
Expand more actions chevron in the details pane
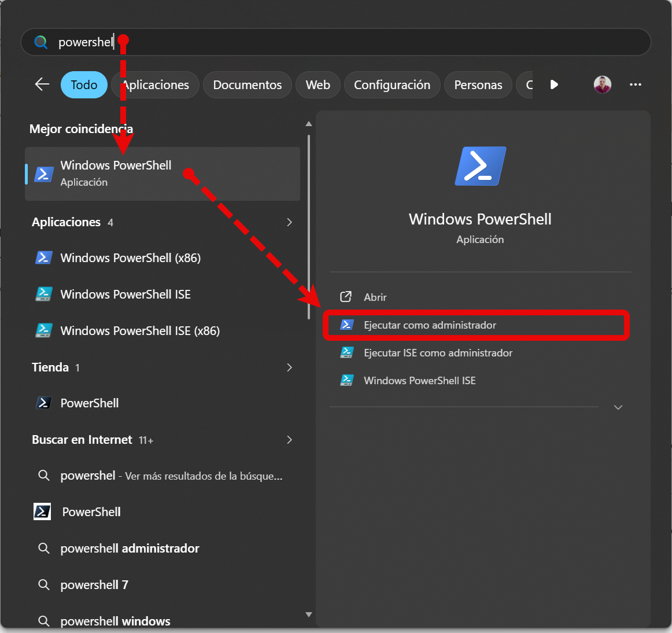(618, 407)
